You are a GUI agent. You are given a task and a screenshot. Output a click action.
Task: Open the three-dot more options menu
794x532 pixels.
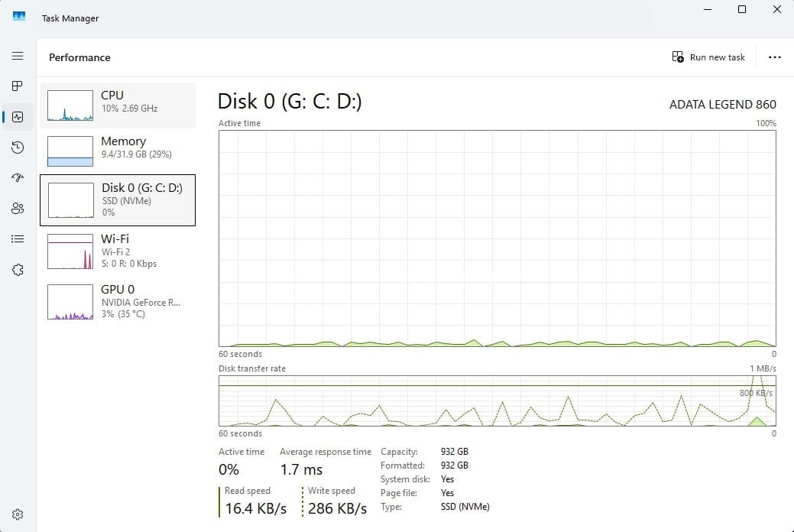pos(774,57)
